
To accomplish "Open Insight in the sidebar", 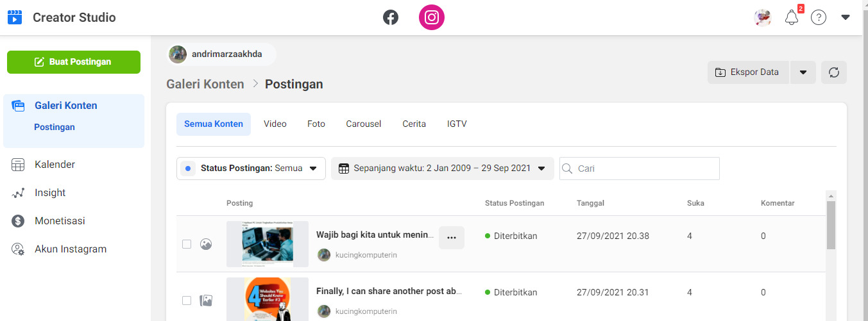I will pyautogui.click(x=50, y=193).
